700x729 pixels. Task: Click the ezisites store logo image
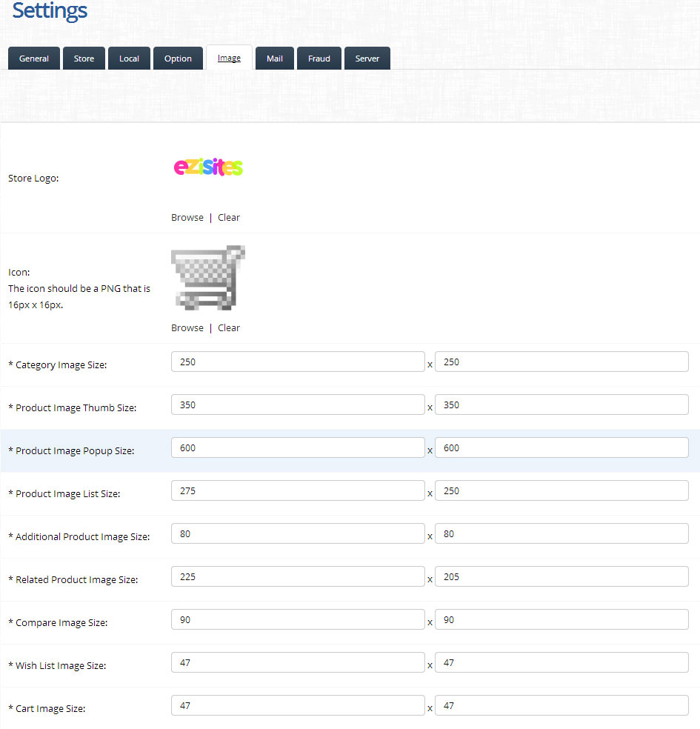[208, 167]
